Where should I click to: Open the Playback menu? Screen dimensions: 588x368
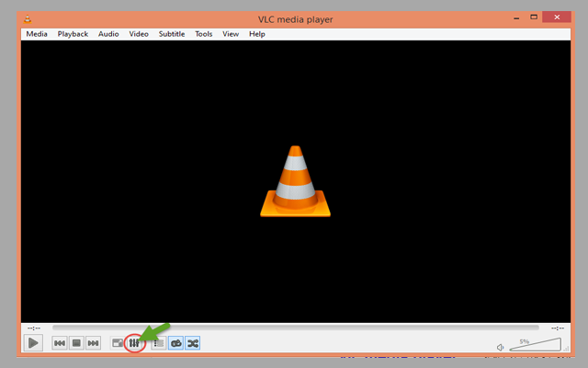73,34
